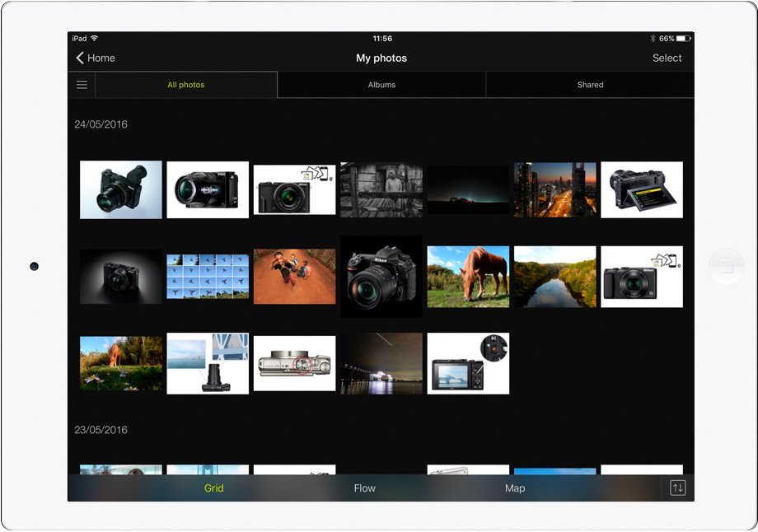The width and height of the screenshot is (758, 532).
Task: Open the sunset city skyline photo
Action: coord(554,189)
